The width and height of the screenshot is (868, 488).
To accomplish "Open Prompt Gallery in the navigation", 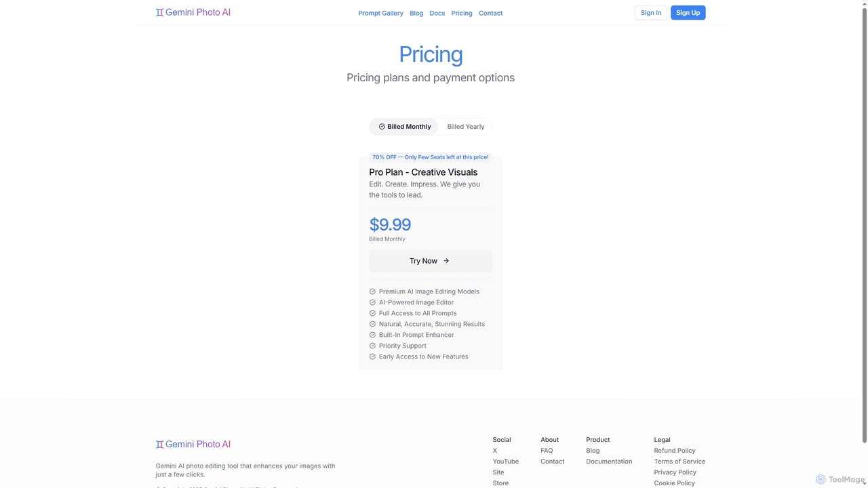I will point(380,13).
